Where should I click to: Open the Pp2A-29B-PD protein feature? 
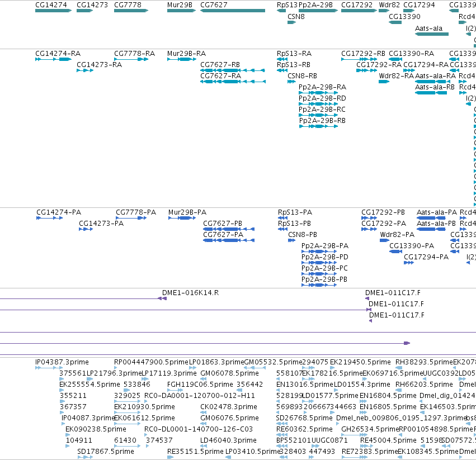click(x=319, y=263)
